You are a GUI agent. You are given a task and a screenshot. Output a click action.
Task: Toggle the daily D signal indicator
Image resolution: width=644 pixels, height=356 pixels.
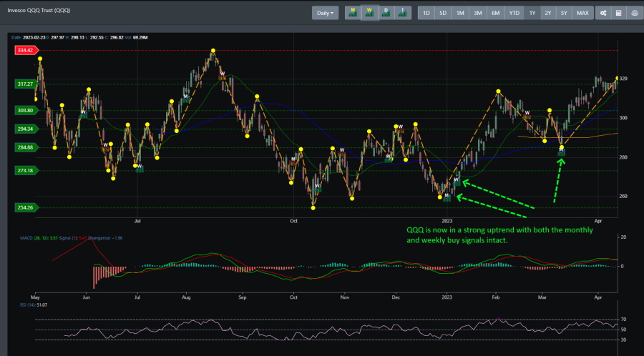pyautogui.click(x=386, y=13)
